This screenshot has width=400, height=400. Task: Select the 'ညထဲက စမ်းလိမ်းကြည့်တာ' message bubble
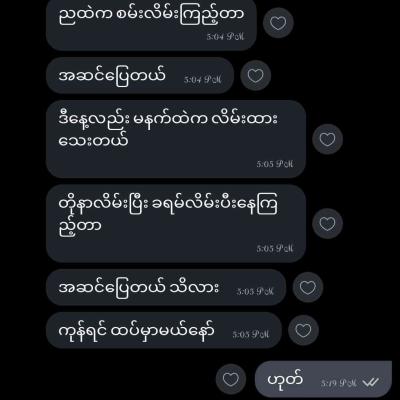[151, 24]
